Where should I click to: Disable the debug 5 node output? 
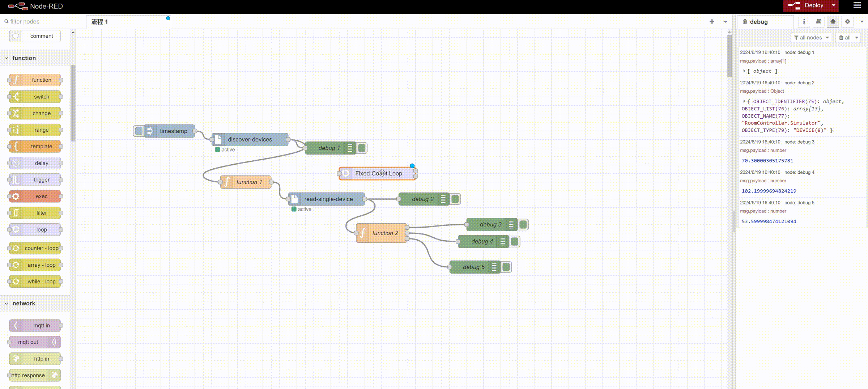click(x=506, y=267)
